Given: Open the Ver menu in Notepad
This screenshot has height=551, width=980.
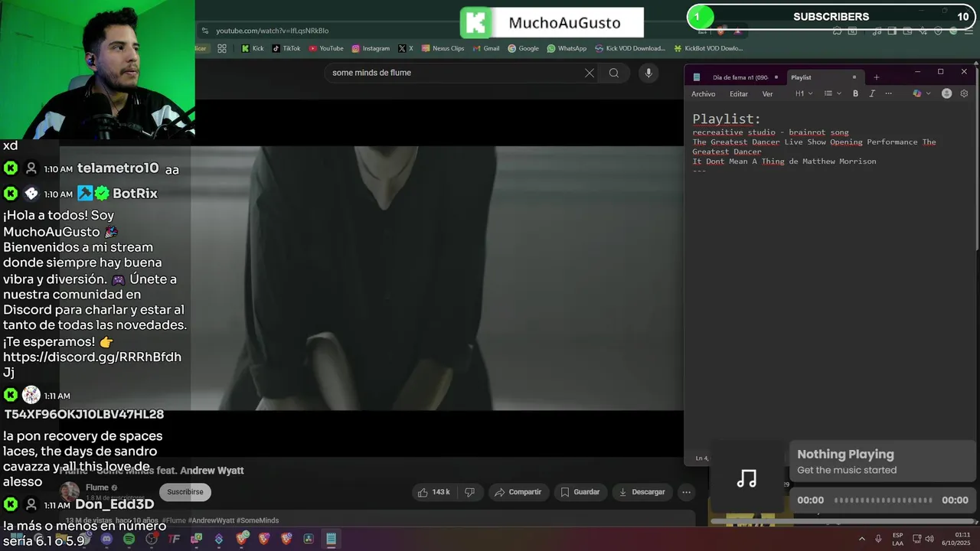Looking at the screenshot, I should click(x=767, y=94).
